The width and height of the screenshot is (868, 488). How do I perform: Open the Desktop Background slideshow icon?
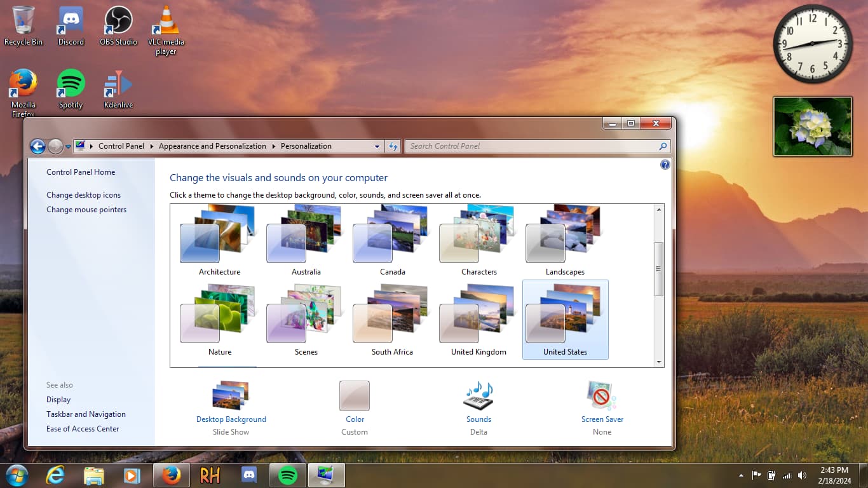pyautogui.click(x=230, y=396)
